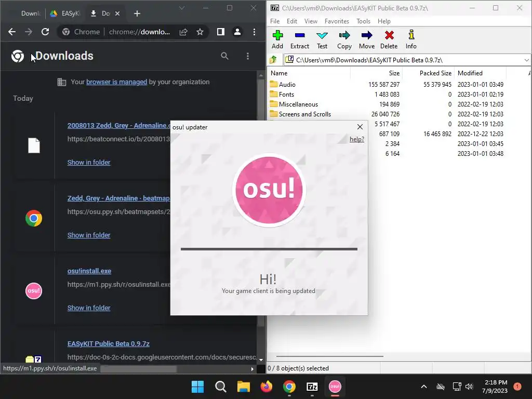532x399 pixels.
Task: Click the Delete red X in 7-Zip
Action: 389,39
